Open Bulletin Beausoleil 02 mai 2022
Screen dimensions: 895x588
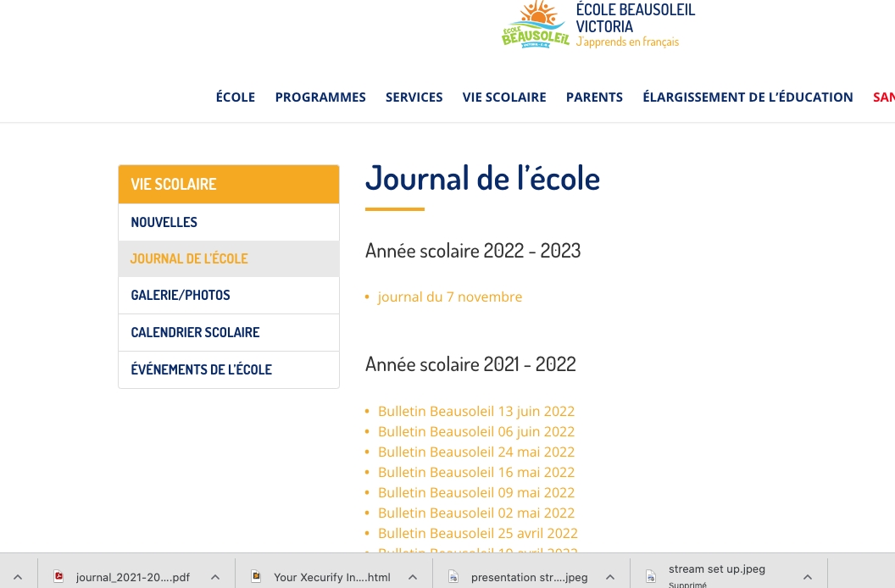pos(476,513)
